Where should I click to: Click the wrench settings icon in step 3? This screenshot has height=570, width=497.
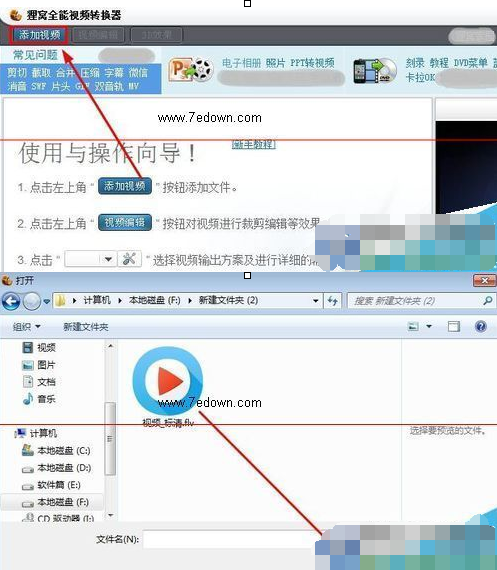point(130,259)
